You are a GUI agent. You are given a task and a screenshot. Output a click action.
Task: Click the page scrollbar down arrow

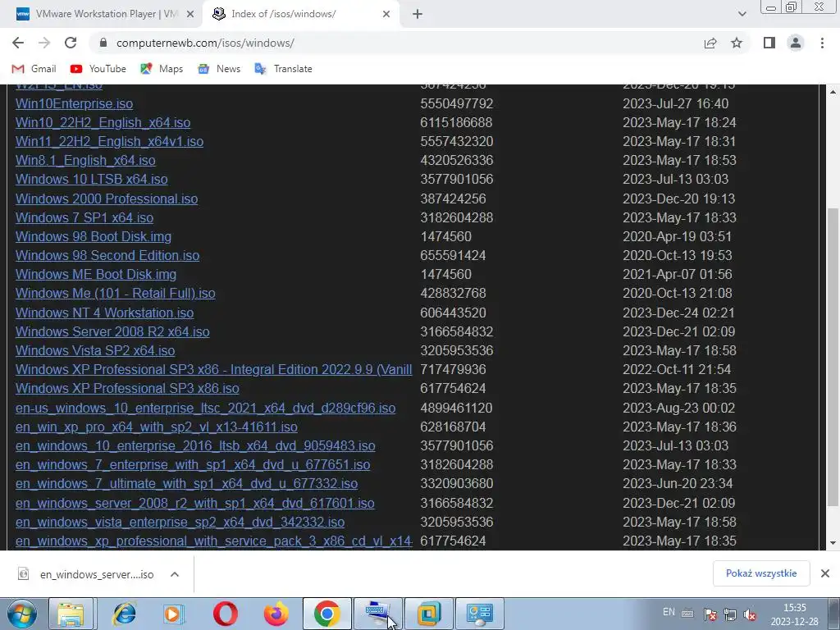coord(833,543)
